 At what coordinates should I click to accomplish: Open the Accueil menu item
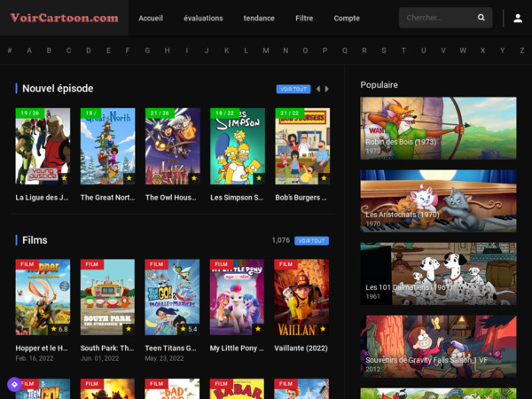151,19
